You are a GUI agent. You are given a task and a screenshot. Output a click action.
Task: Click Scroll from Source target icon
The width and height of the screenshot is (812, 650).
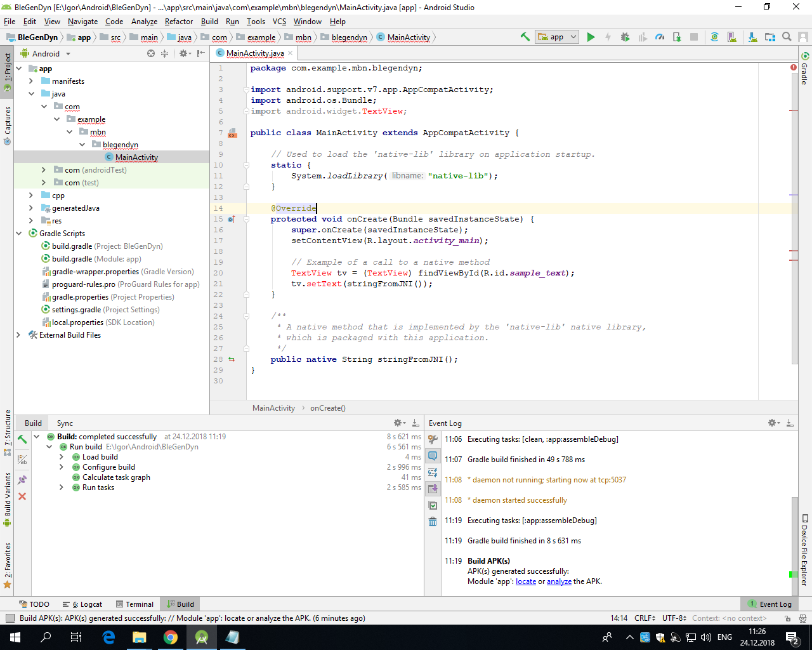click(151, 53)
